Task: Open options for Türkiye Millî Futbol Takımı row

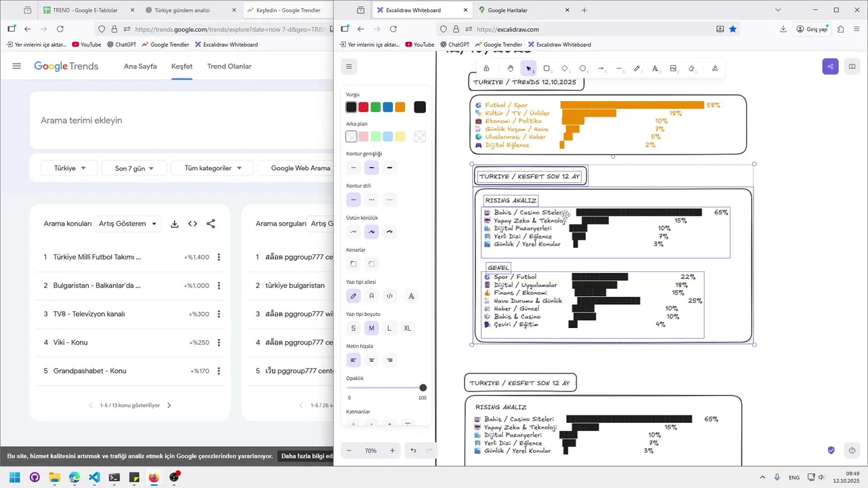Action: pyautogui.click(x=218, y=258)
